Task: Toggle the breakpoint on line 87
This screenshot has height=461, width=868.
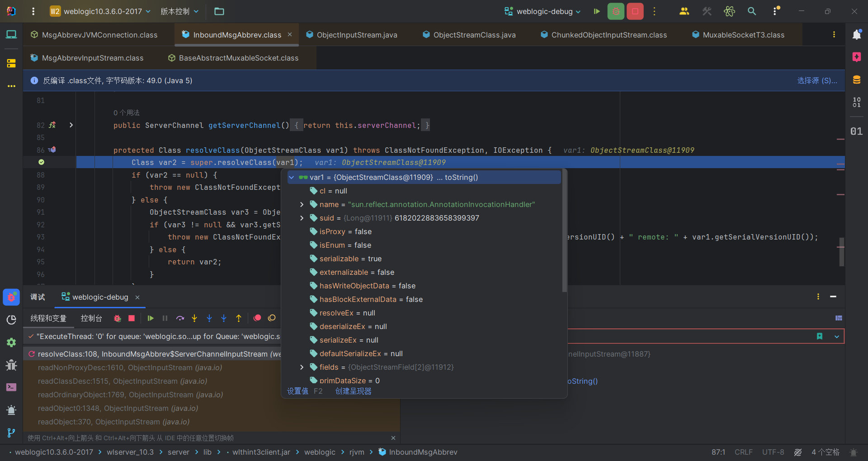Action: (41, 162)
